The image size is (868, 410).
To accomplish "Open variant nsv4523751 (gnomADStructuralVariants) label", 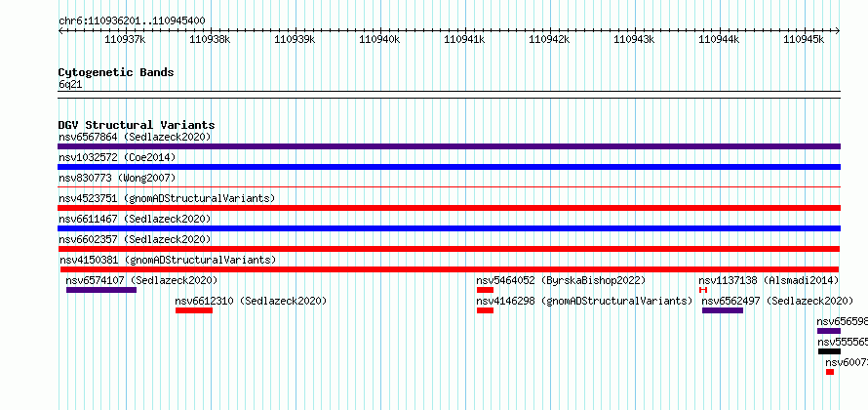I will 167,198.
